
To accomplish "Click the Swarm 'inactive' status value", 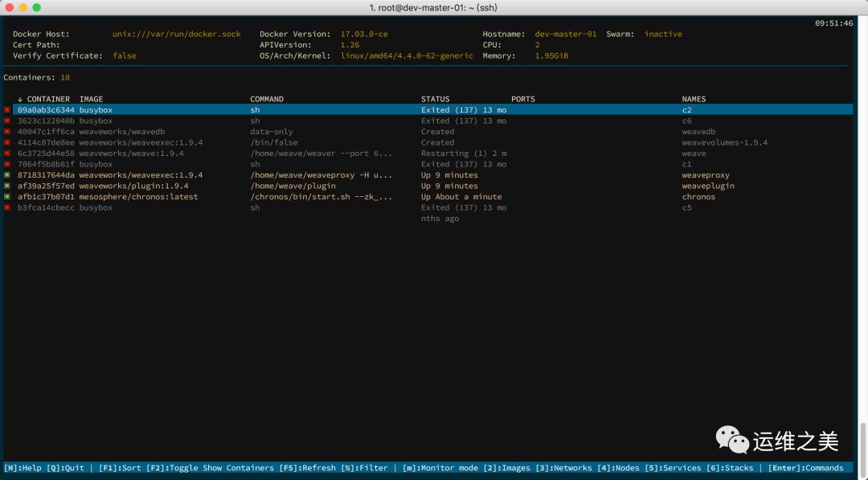I will pos(663,34).
